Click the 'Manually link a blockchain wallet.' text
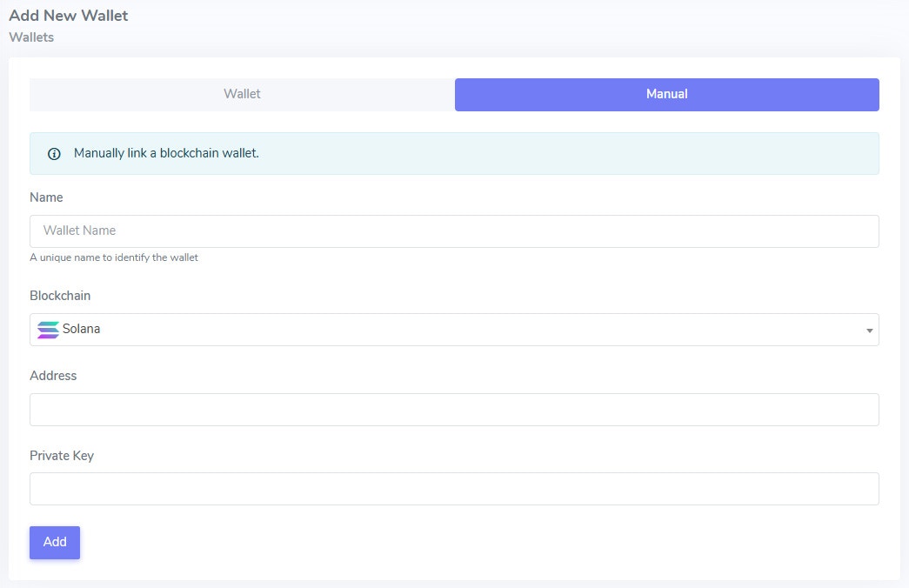The image size is (909, 588). [x=166, y=153]
